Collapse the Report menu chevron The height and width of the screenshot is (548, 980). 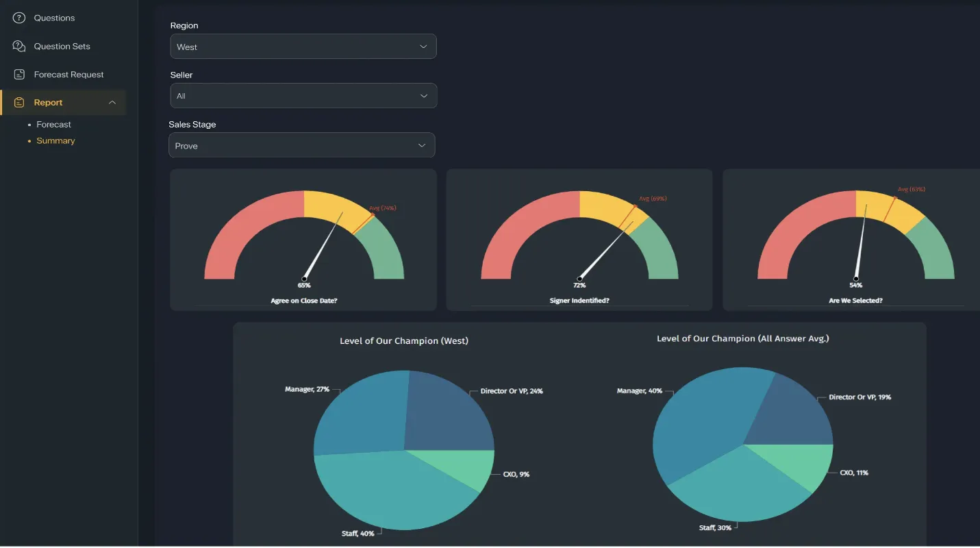pos(112,103)
